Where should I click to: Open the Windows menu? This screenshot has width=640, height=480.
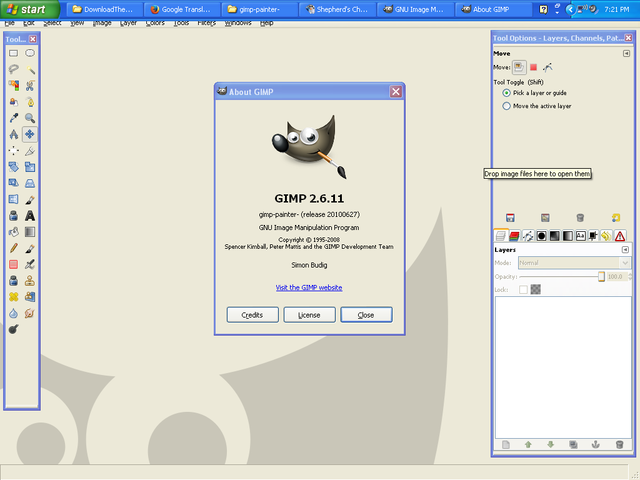tap(238, 23)
